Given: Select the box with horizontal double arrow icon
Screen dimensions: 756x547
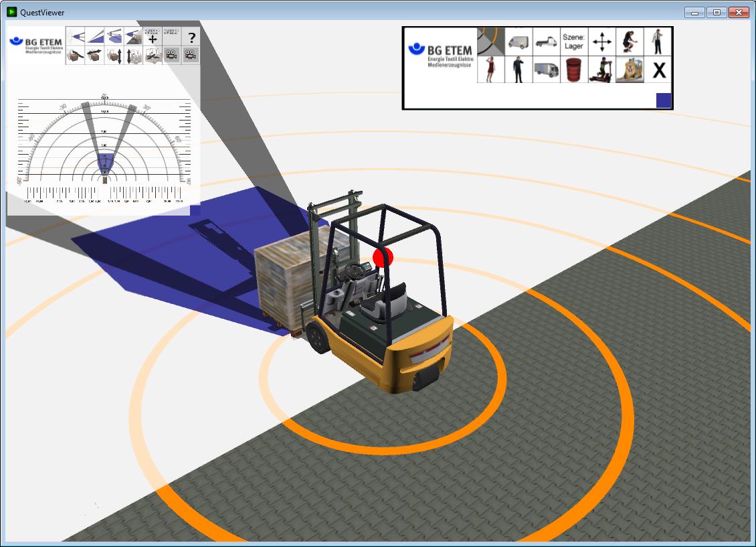Looking at the screenshot, I should click(x=94, y=56).
